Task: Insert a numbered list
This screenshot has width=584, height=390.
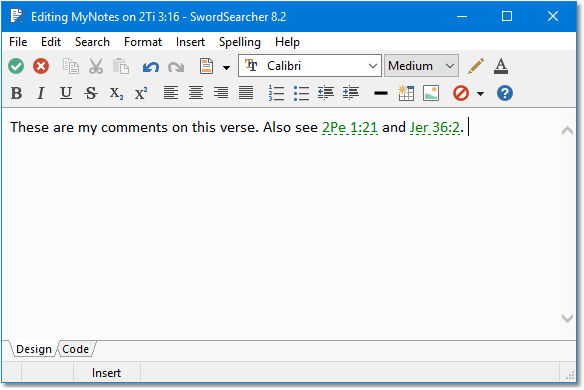Action: [x=276, y=93]
